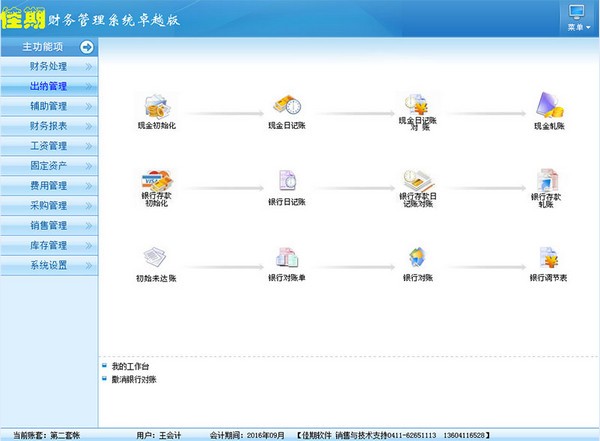Open the 我的工作台 link
600x441 pixels.
coord(130,366)
